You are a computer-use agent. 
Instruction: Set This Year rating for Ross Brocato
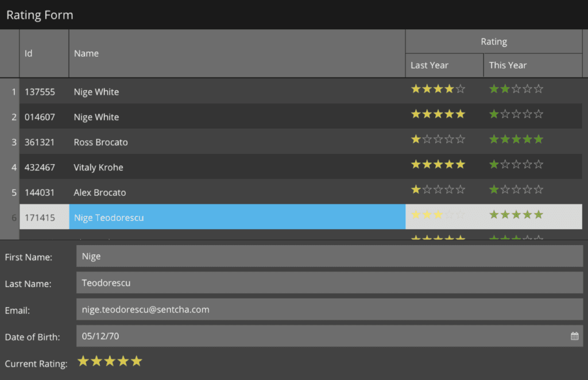click(516, 139)
